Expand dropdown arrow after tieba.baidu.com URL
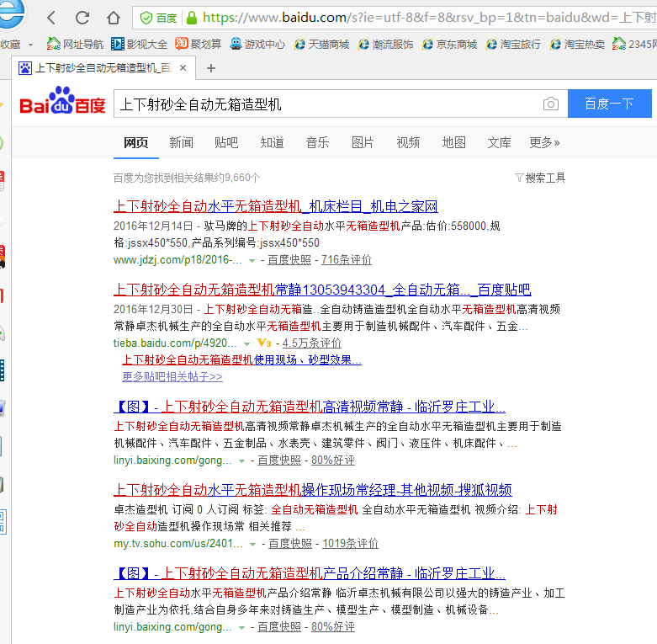 pos(246,344)
